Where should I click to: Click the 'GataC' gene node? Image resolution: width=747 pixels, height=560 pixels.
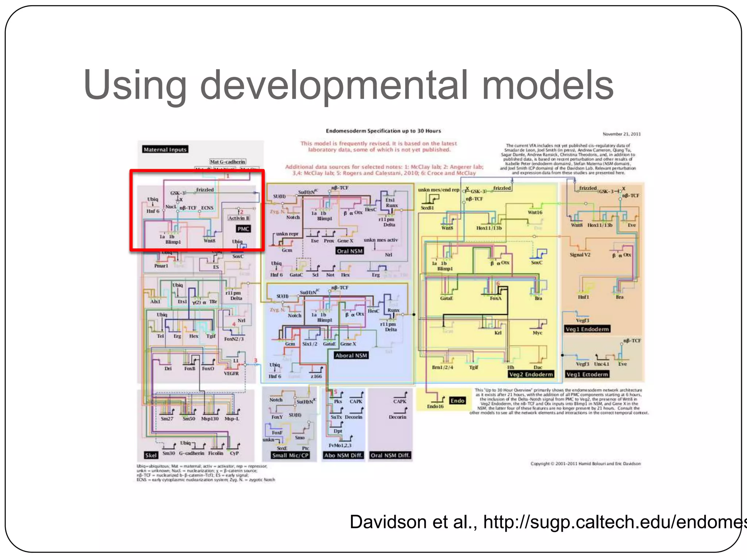296,275
